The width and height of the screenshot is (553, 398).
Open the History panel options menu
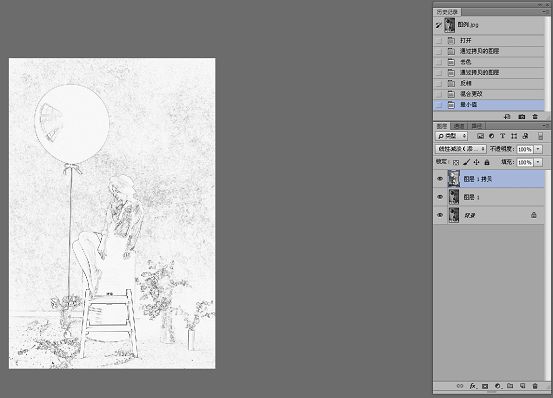(x=546, y=12)
